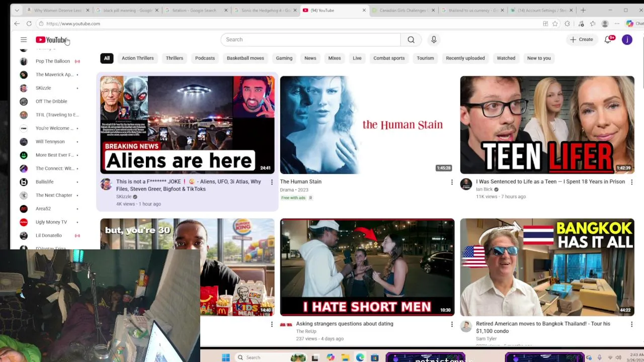This screenshot has height=362, width=644.
Task: Open Sam Tyler channel avatar
Action: click(x=466, y=326)
